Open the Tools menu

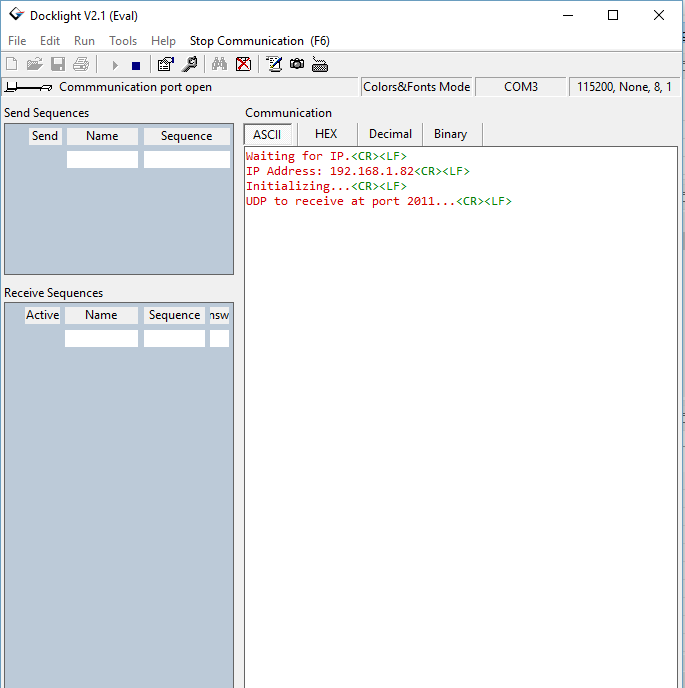tap(123, 41)
